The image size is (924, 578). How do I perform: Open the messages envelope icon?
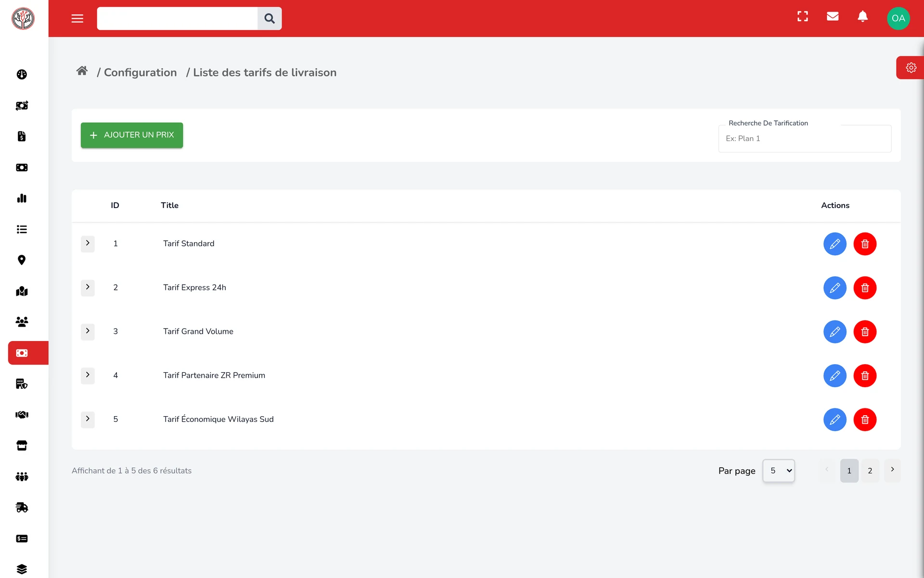coord(833,17)
